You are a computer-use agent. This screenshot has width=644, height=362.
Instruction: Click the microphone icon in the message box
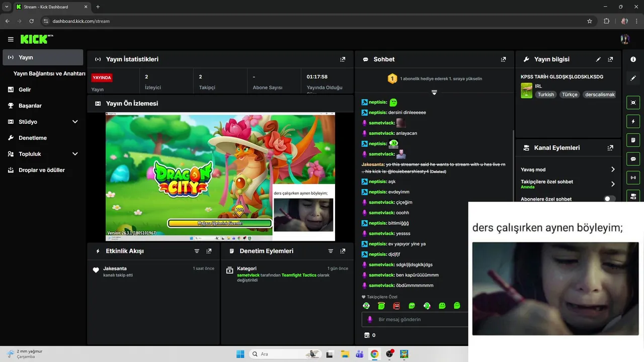370,319
